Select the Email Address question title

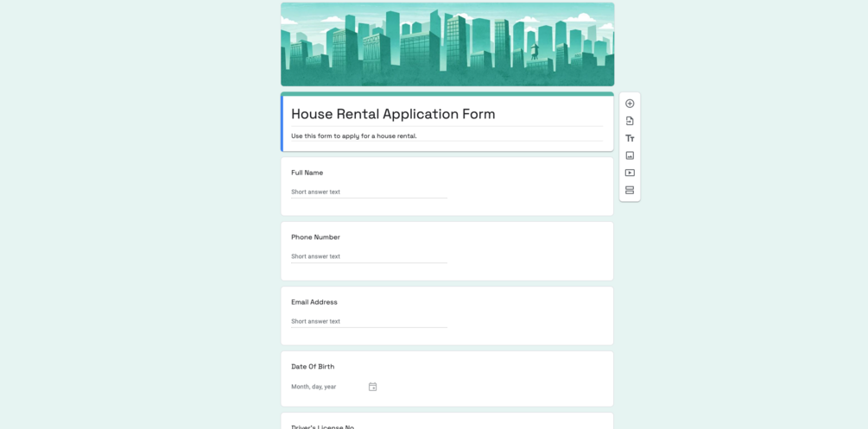(x=314, y=302)
